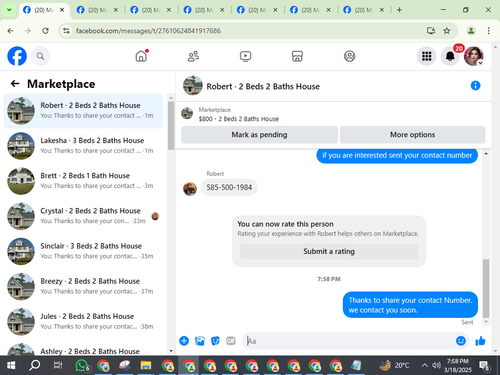Click the plus icon for more actions

(x=184, y=341)
